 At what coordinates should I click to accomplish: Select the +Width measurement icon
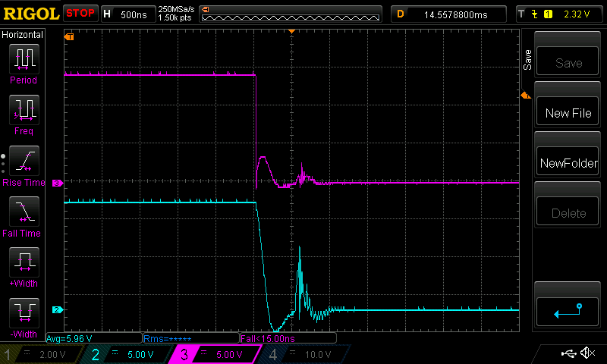click(x=24, y=264)
